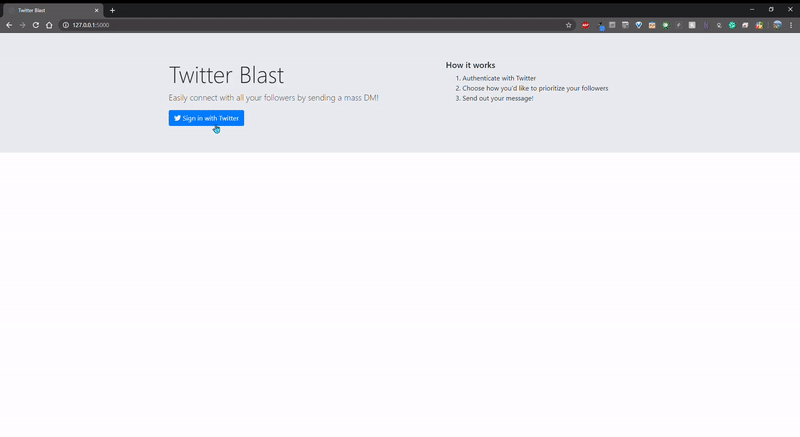This screenshot has height=437, width=800.
Task: Open the purple H extension icon
Action: pyautogui.click(x=706, y=25)
